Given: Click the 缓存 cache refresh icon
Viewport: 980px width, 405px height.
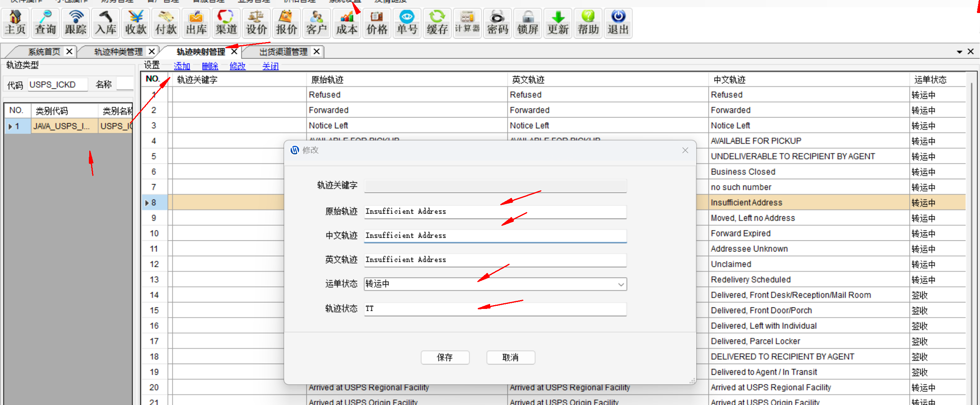Looking at the screenshot, I should [x=437, y=23].
